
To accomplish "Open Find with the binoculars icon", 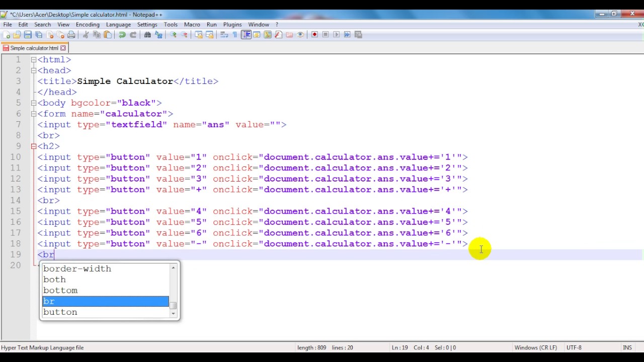I will pyautogui.click(x=147, y=35).
